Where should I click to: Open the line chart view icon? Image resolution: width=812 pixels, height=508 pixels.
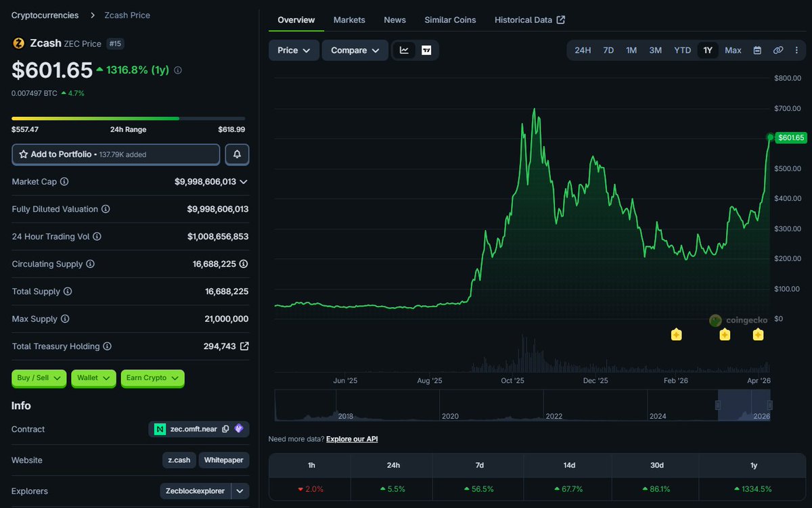tap(404, 50)
